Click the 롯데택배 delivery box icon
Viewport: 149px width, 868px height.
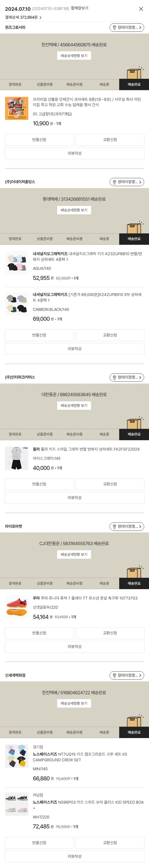pyautogui.click(x=134, y=228)
